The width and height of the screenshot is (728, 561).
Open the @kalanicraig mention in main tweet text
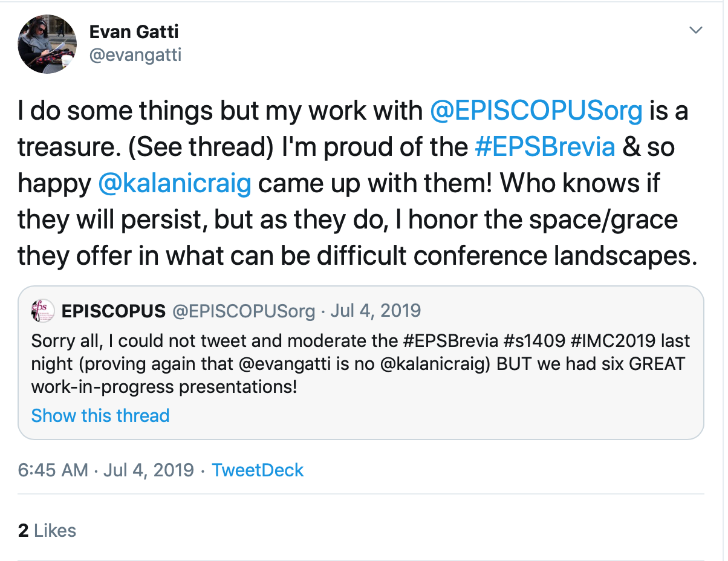174,184
